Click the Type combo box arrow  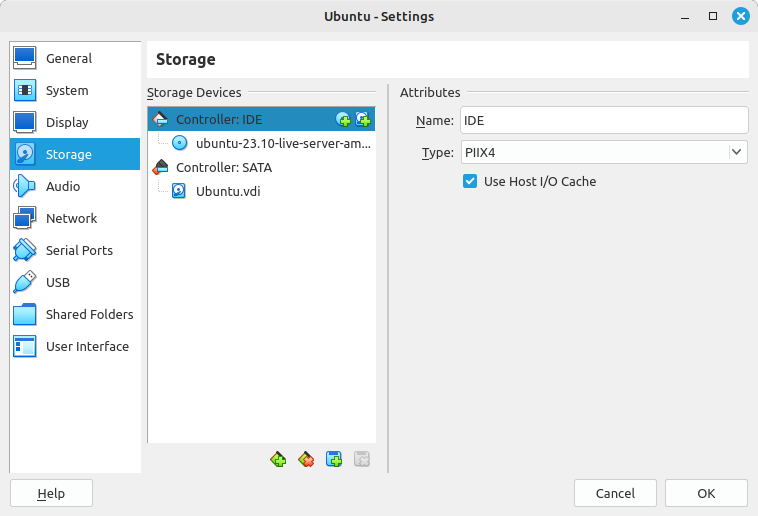(x=737, y=152)
